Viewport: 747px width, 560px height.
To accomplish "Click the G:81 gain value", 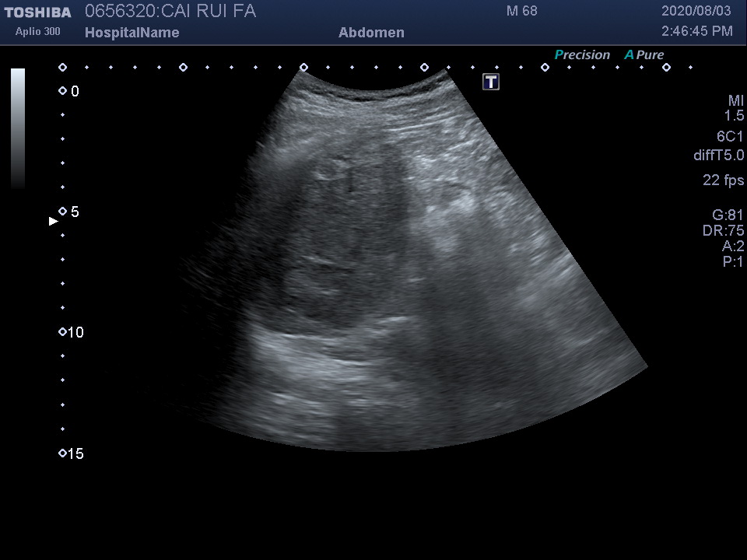I will pyautogui.click(x=728, y=215).
